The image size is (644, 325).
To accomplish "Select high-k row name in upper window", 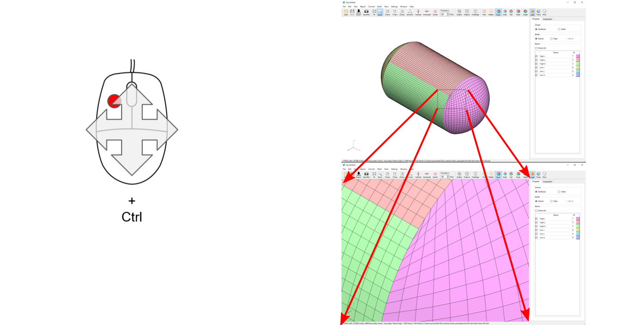I will coord(543,64).
